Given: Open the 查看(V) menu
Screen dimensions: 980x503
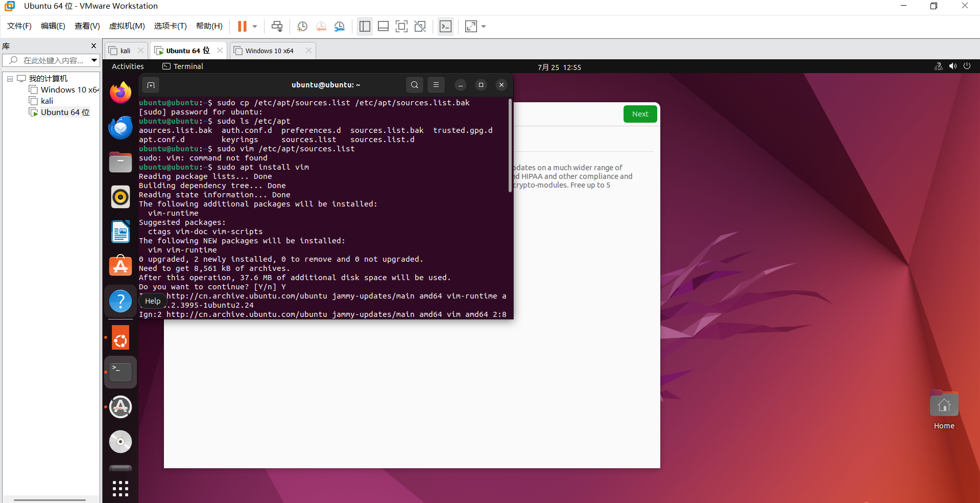Looking at the screenshot, I should [x=87, y=26].
